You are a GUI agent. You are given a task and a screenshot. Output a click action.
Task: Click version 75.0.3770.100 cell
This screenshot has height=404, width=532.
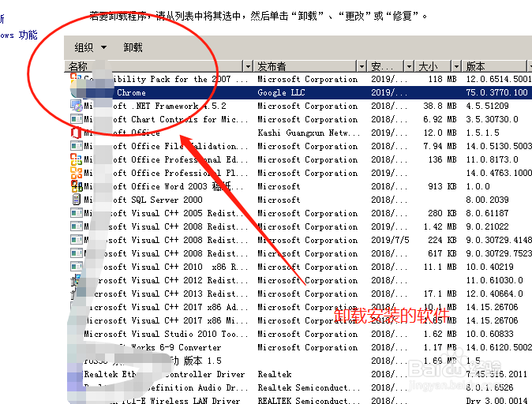pos(496,92)
